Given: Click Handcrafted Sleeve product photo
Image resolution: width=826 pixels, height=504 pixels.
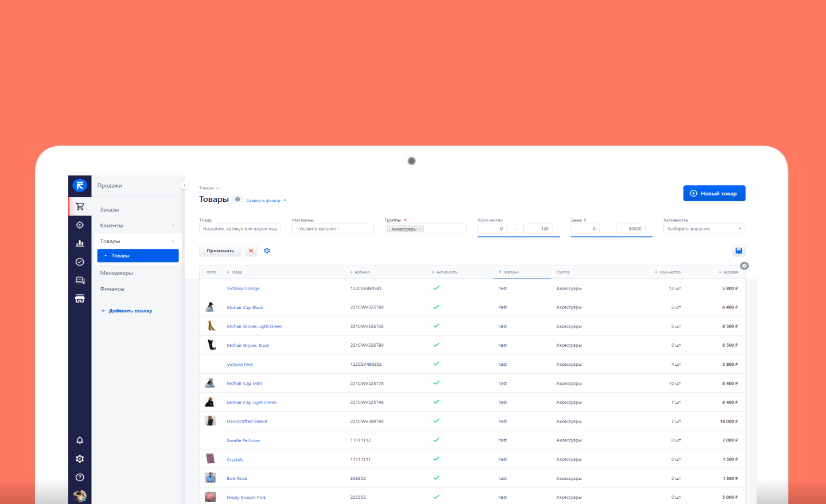Looking at the screenshot, I should [211, 421].
